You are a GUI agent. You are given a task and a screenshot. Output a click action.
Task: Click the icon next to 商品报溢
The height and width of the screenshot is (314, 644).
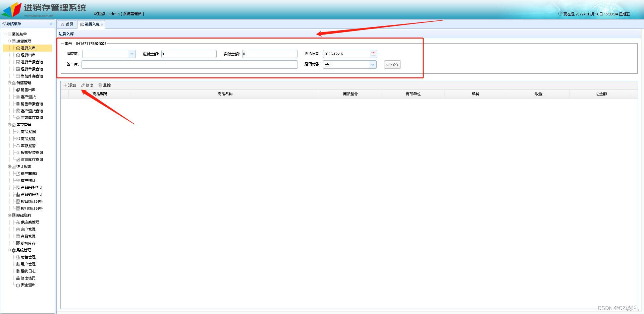coord(18,139)
